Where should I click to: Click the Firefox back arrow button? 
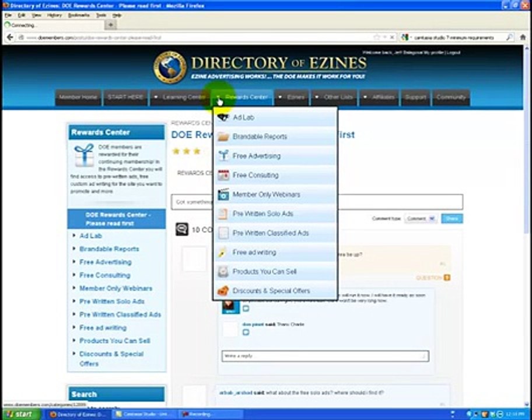(10, 37)
